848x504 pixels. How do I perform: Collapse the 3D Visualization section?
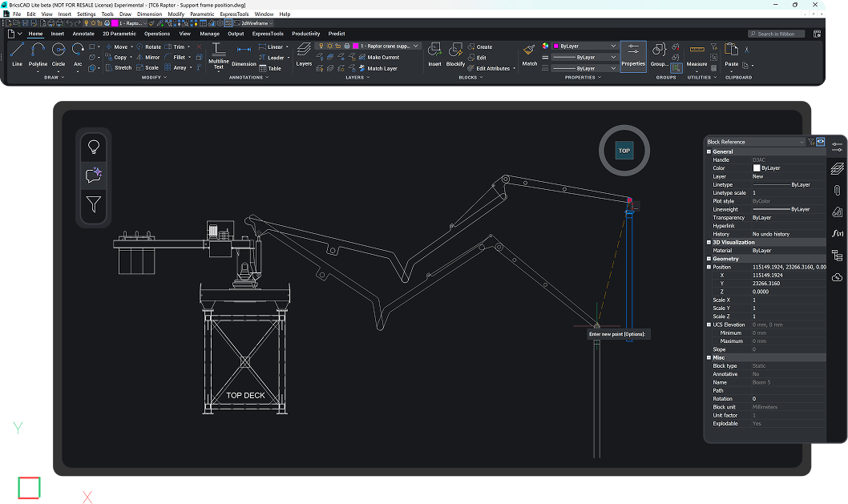click(x=709, y=242)
